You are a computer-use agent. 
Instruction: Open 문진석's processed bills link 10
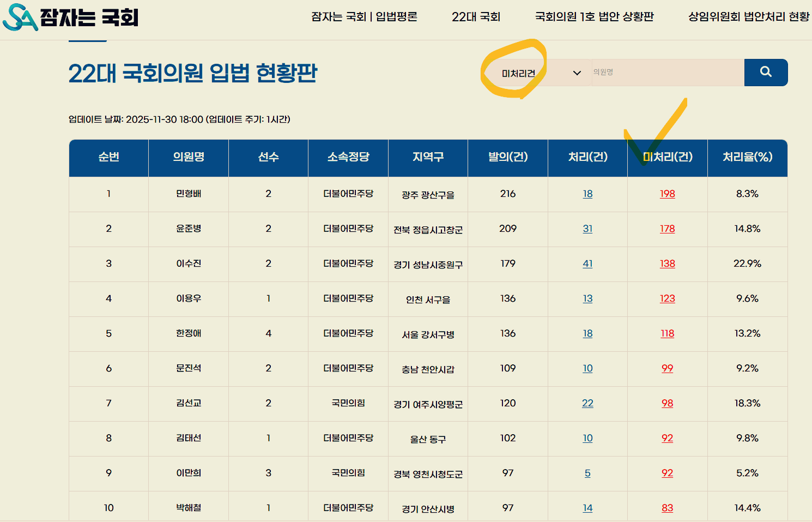[587, 368]
